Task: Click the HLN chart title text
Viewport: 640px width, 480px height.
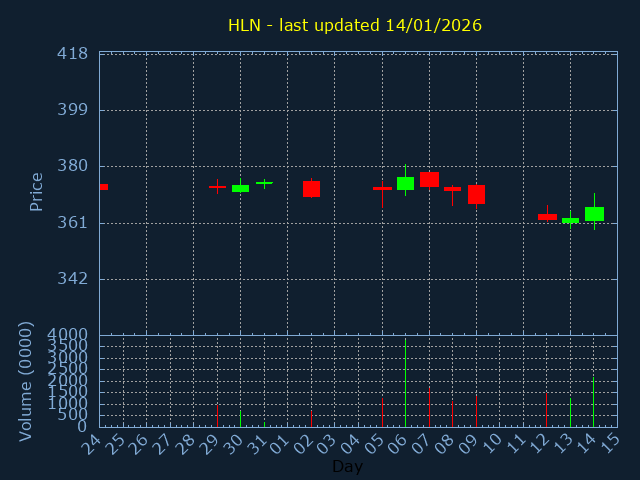Action: click(354, 25)
